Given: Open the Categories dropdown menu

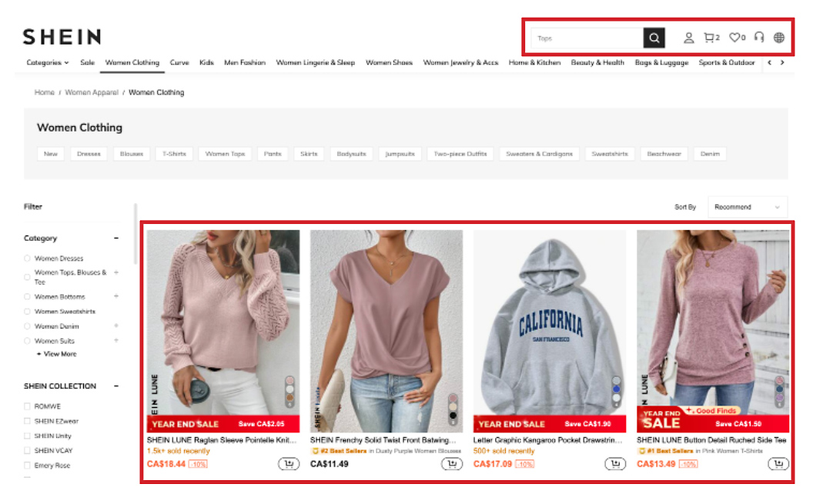Looking at the screenshot, I should click(47, 62).
